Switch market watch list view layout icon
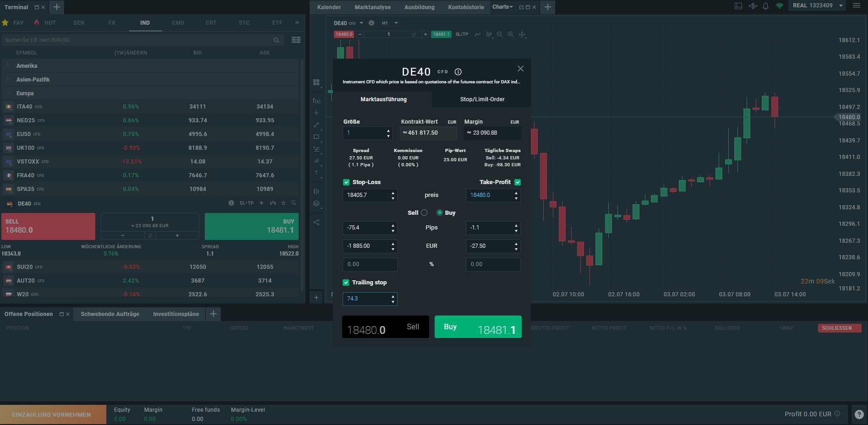The width and height of the screenshot is (868, 425). (x=296, y=40)
